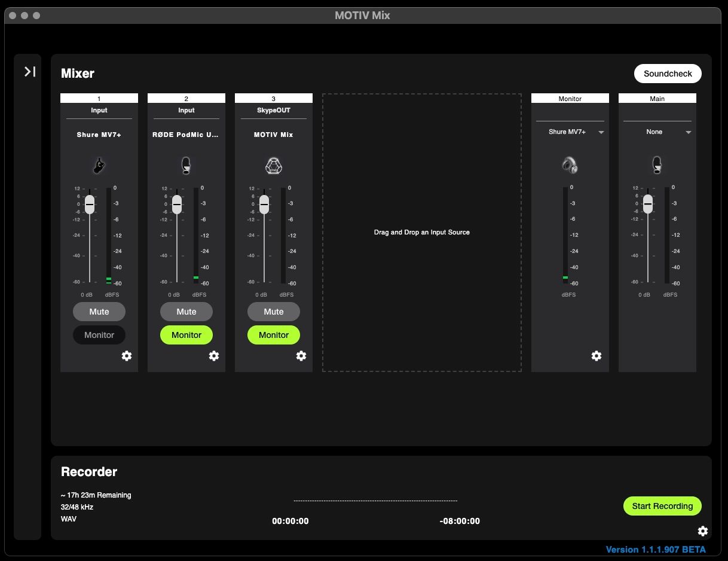Open Recorder settings gear

click(703, 531)
